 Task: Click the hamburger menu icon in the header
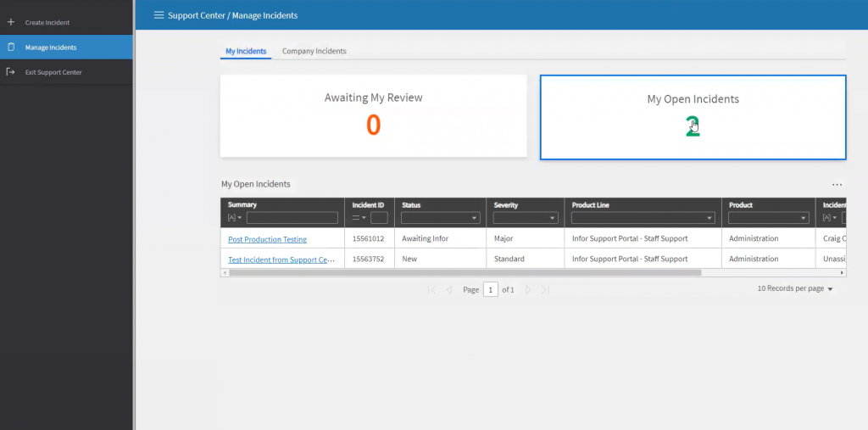click(x=159, y=15)
